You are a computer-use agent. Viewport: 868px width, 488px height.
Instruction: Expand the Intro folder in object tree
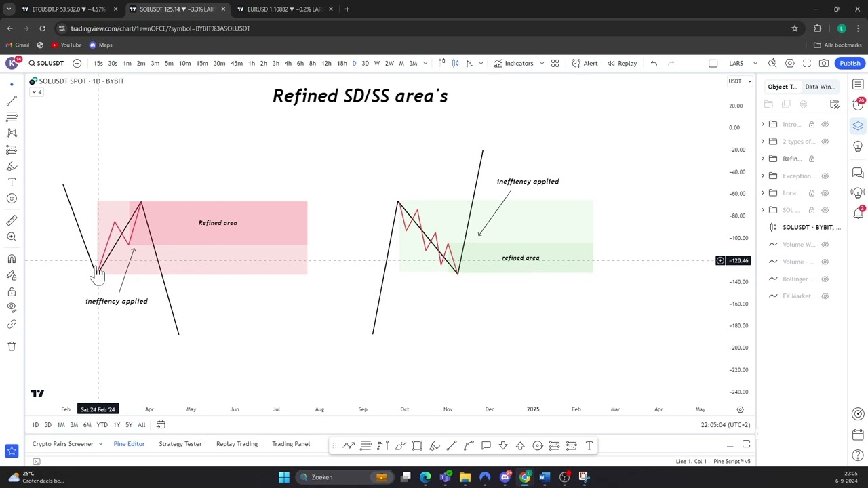[x=763, y=124]
